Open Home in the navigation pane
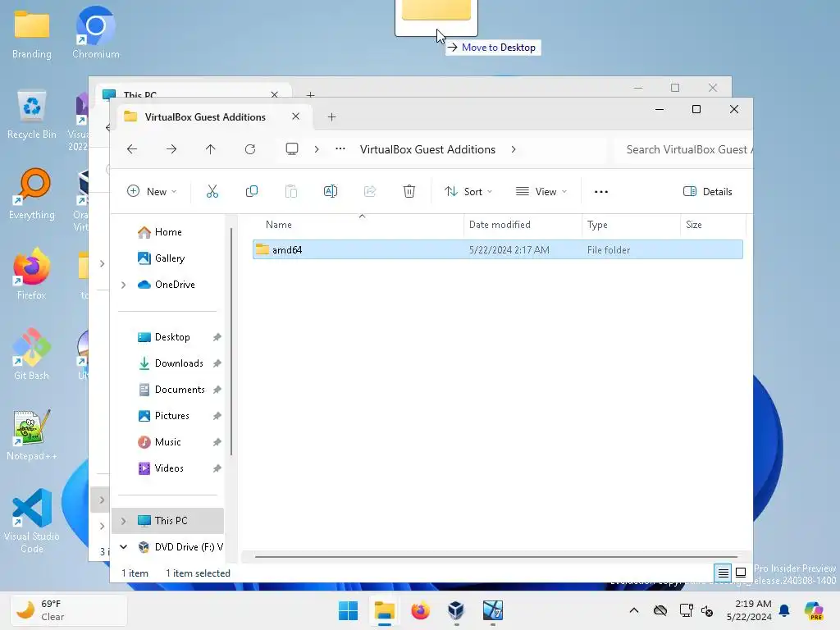Screen dimensions: 840x630 coord(167,232)
